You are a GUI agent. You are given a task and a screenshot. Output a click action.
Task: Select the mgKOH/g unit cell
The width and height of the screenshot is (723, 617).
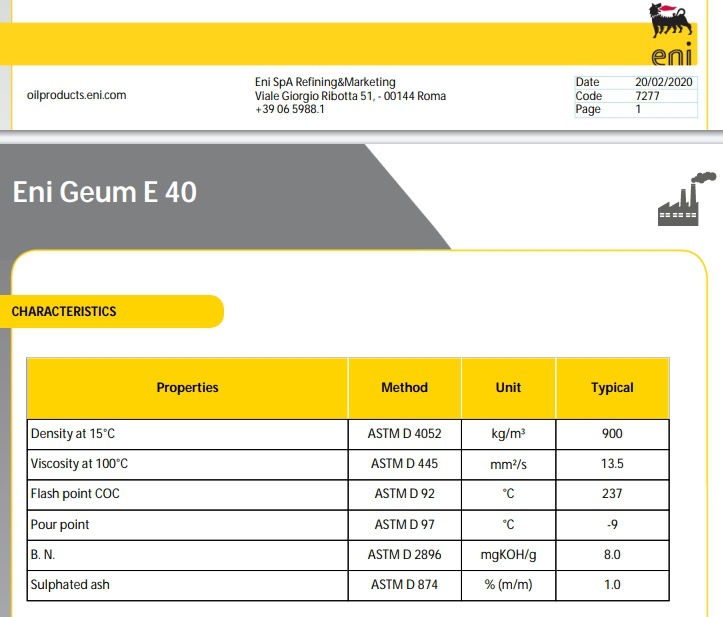point(508,555)
